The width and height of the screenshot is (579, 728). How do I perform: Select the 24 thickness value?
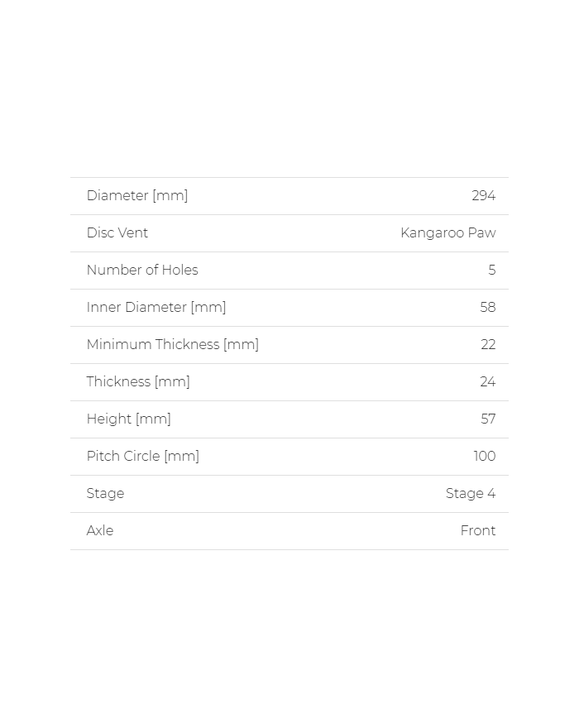487,382
